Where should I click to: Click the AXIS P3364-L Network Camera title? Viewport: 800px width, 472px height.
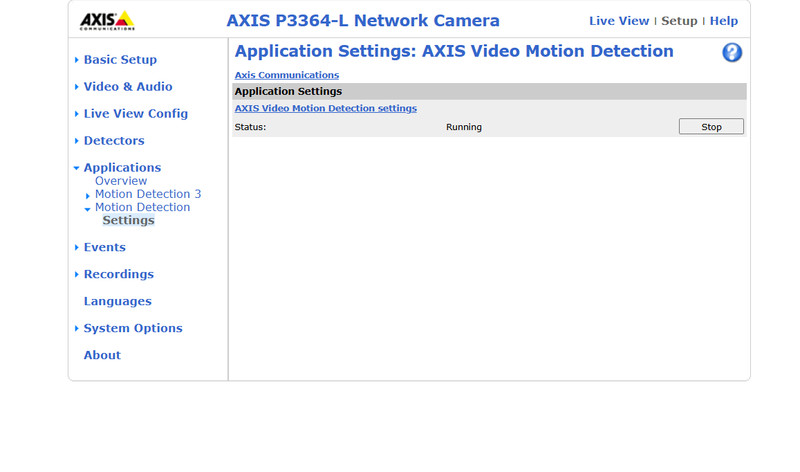point(363,20)
